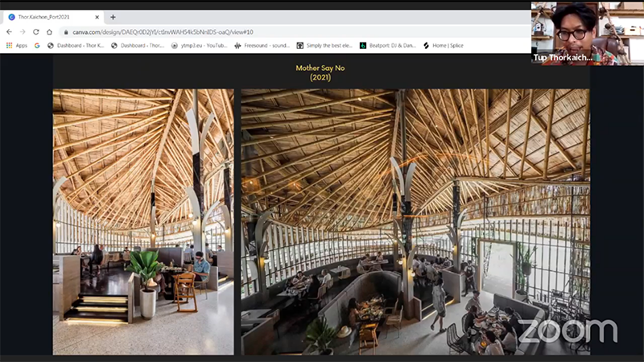
Task: Go back with the browser back arrow
Action: pos(9,32)
